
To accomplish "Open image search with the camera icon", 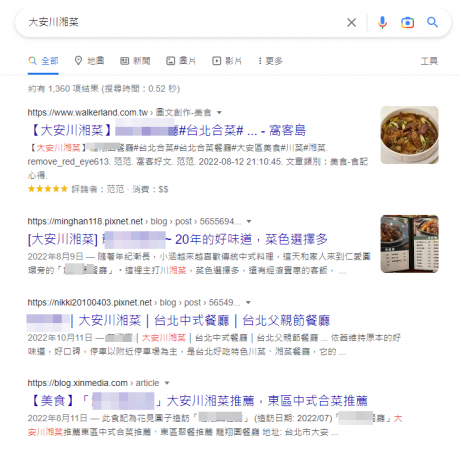I will point(407,23).
